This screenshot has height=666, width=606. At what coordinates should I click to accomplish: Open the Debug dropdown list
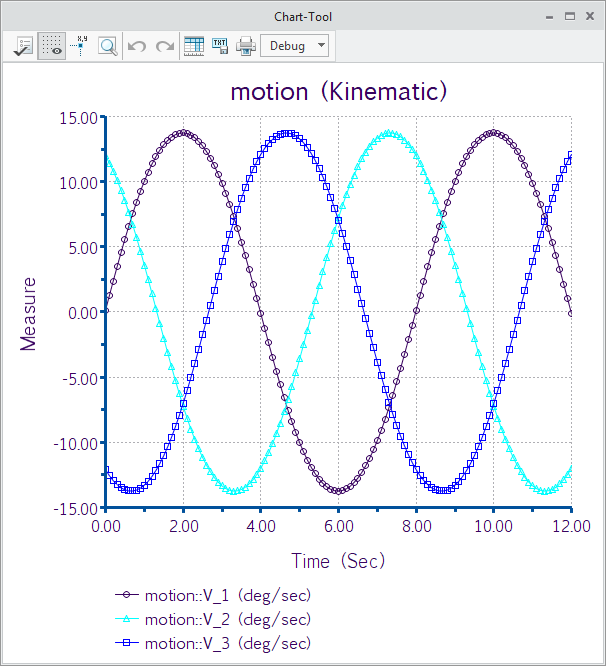[x=288, y=46]
